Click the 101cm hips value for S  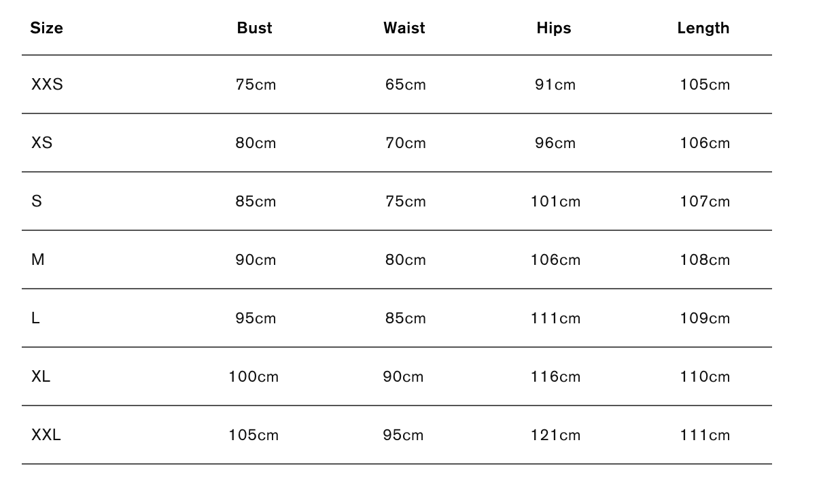click(556, 202)
